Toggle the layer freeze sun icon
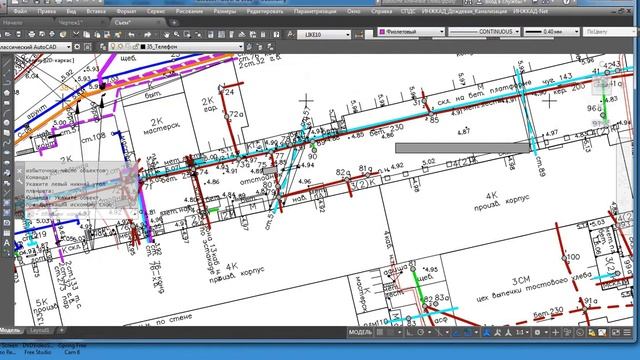The width and height of the screenshot is (640, 360). tap(120, 47)
